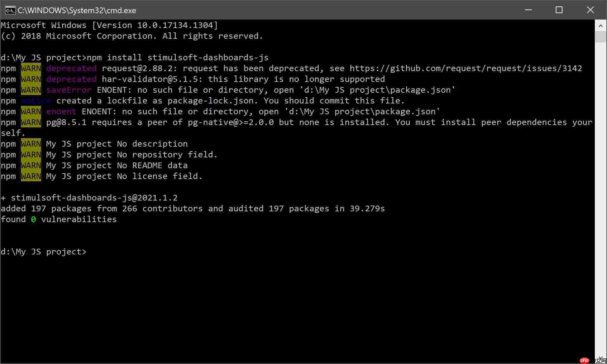Minimize the cmd.exe window
The width and height of the screenshot is (607, 364).
point(528,10)
